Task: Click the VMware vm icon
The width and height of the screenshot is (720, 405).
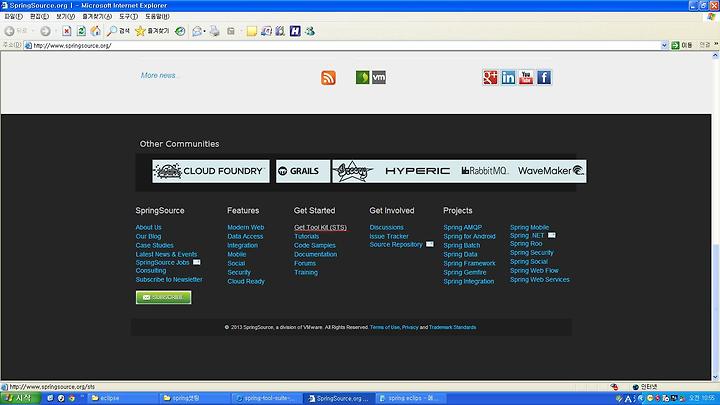Action: pos(379,77)
